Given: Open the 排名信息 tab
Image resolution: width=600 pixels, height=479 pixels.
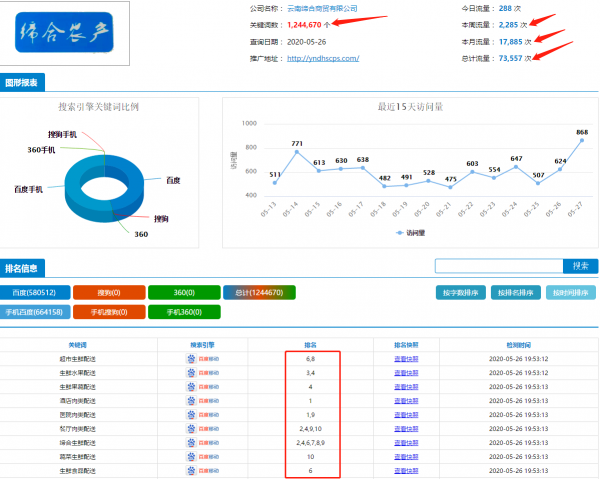Looking at the screenshot, I should 22,268.
